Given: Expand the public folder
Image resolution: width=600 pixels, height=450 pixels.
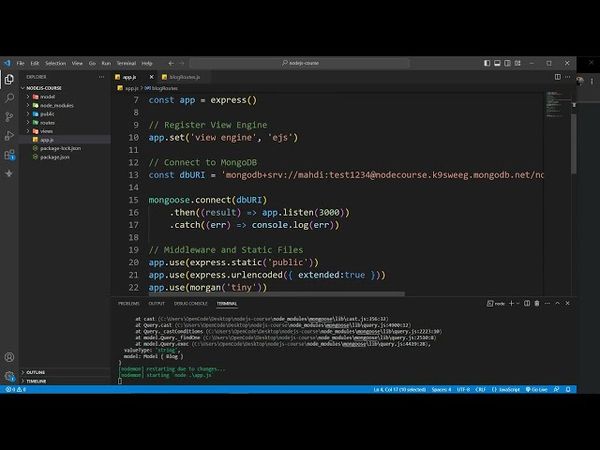Looking at the screenshot, I should pos(28,114).
